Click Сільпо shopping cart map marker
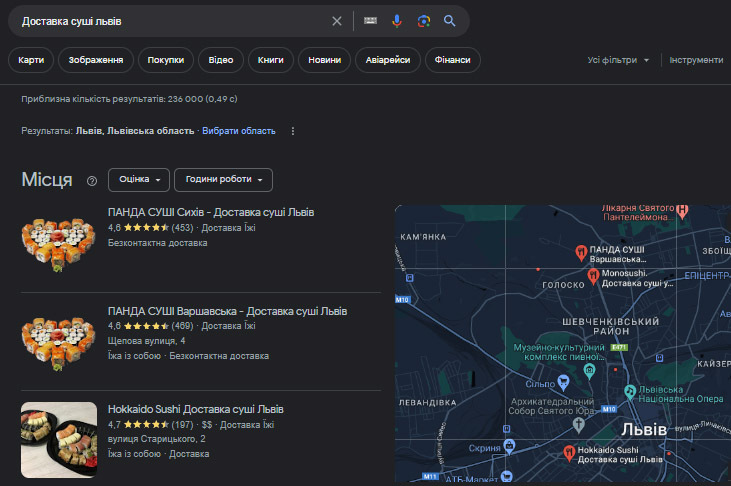This screenshot has height=486, width=731. coord(564,382)
